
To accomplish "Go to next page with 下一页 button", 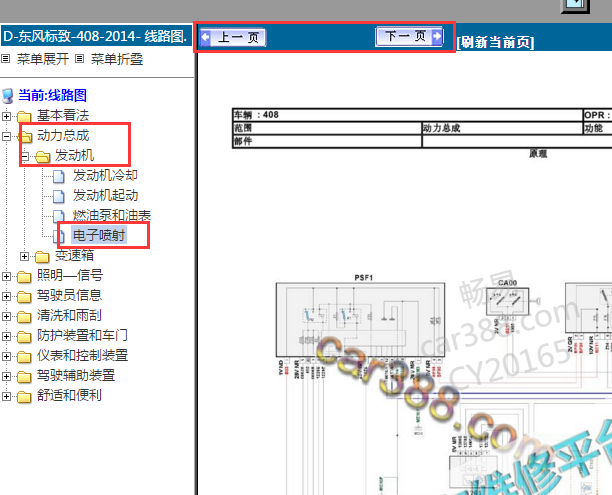I will [409, 36].
